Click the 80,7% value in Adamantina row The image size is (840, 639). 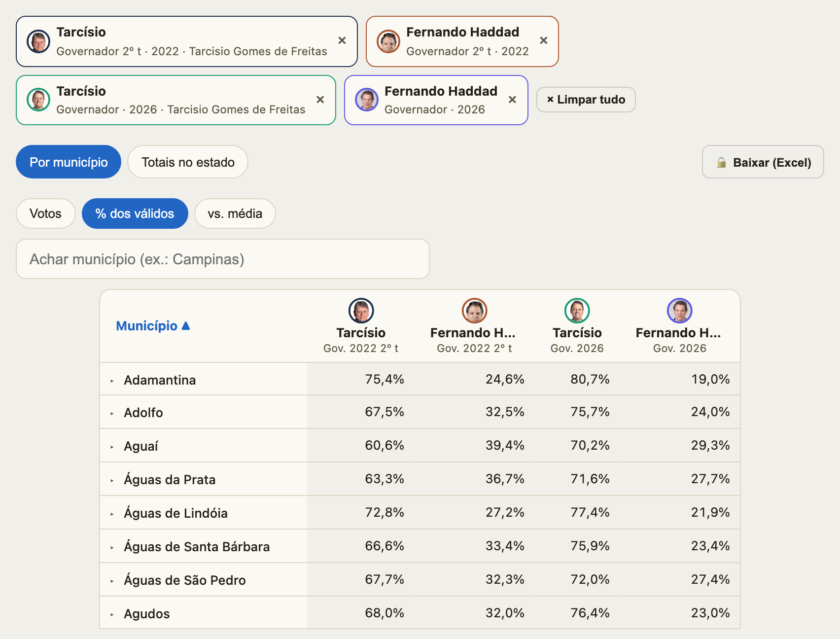click(590, 379)
